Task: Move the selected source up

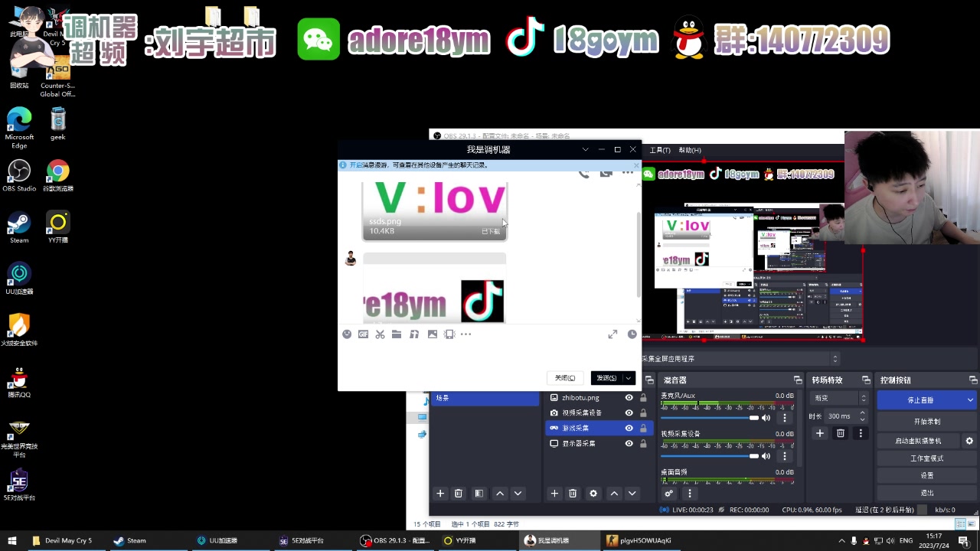Action: 614,494
